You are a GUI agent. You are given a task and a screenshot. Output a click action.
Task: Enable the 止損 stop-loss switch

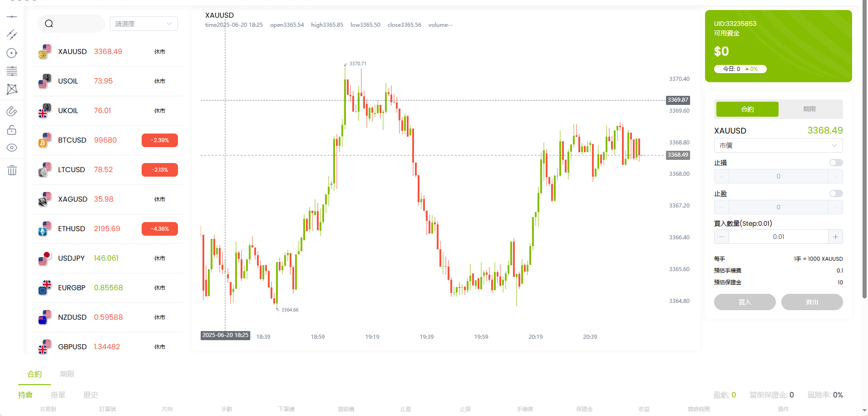coord(835,163)
